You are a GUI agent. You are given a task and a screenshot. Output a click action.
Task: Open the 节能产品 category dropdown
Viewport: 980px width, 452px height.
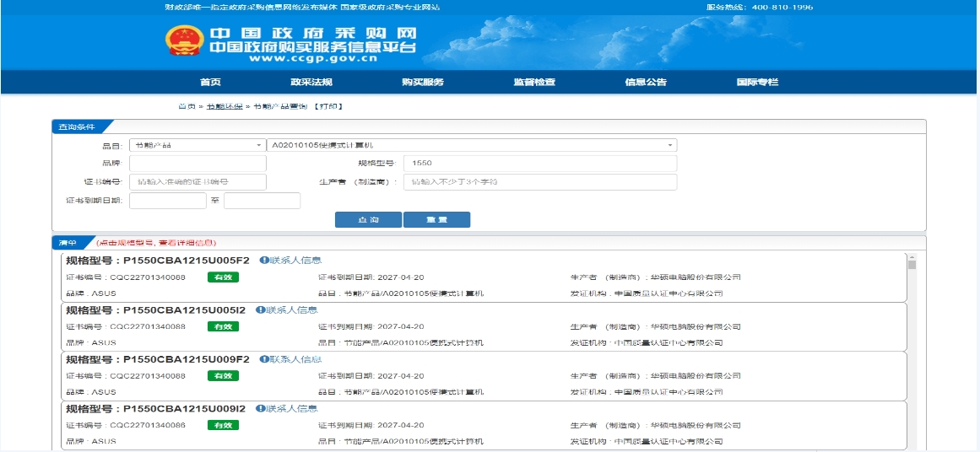pos(197,145)
